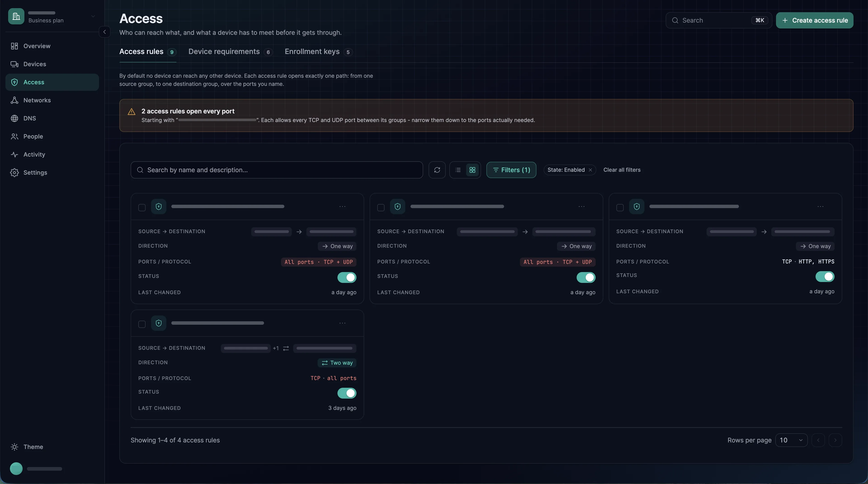Open the Rows per page dropdown

(x=791, y=440)
